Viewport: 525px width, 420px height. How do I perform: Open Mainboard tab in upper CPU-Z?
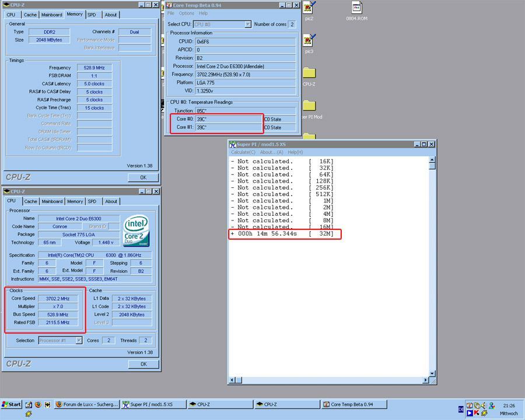[x=51, y=15]
